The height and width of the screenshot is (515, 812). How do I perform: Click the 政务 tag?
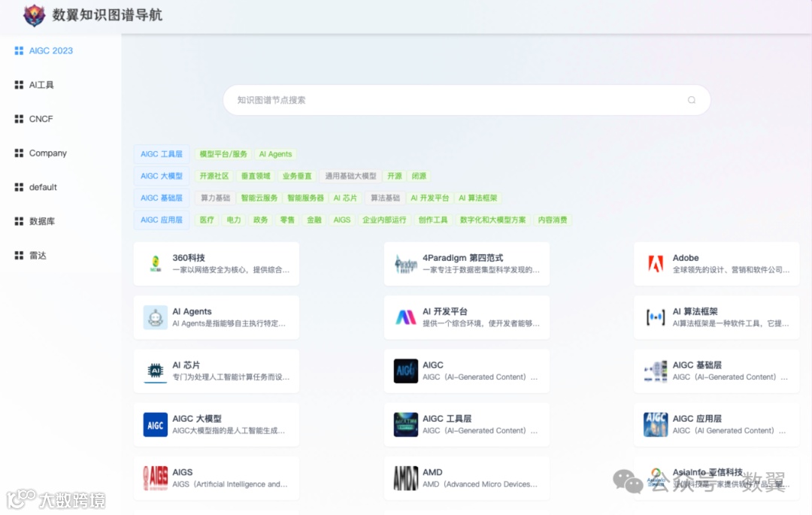click(260, 220)
